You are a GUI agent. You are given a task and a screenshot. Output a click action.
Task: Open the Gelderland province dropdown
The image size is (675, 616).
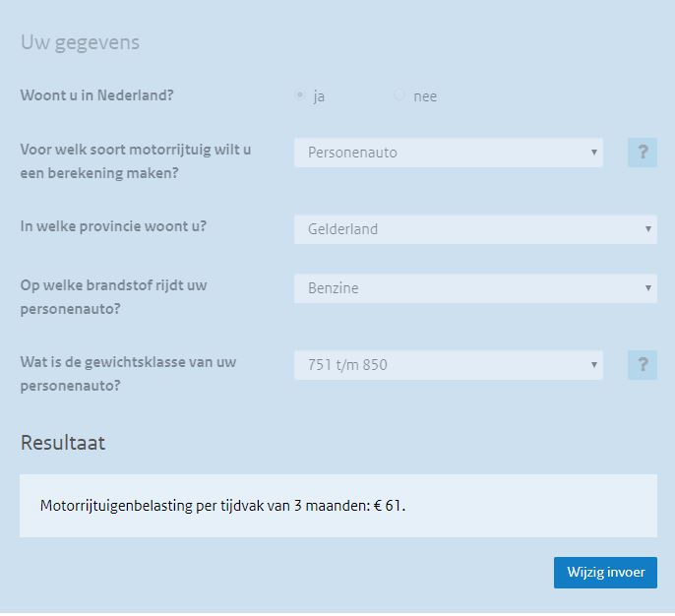pos(474,229)
